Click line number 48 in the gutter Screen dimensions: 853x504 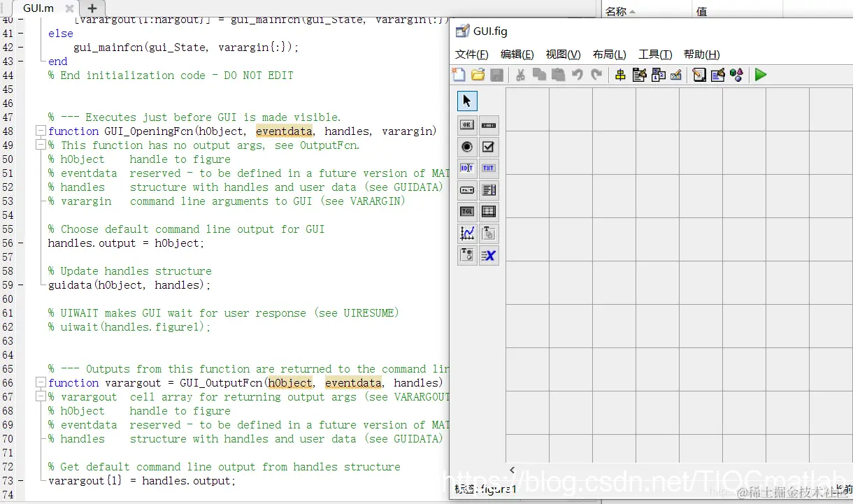[x=8, y=131]
